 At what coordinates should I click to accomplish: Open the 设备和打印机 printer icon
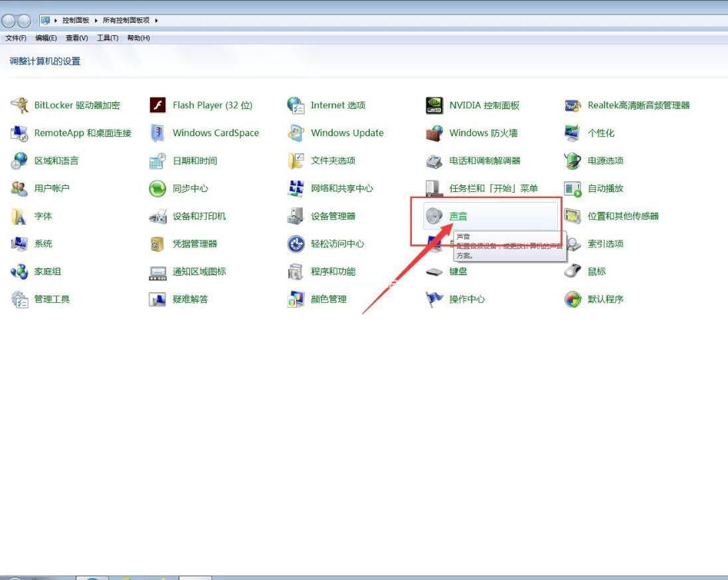point(158,216)
